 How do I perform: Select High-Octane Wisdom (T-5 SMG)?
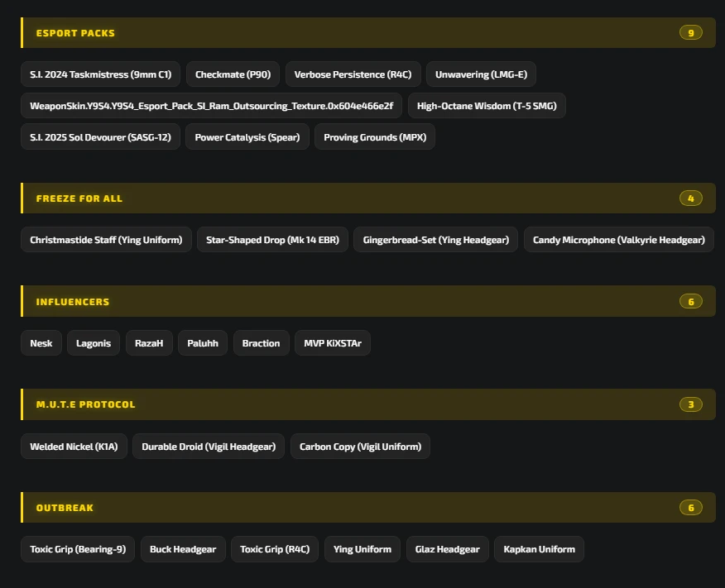(x=487, y=106)
